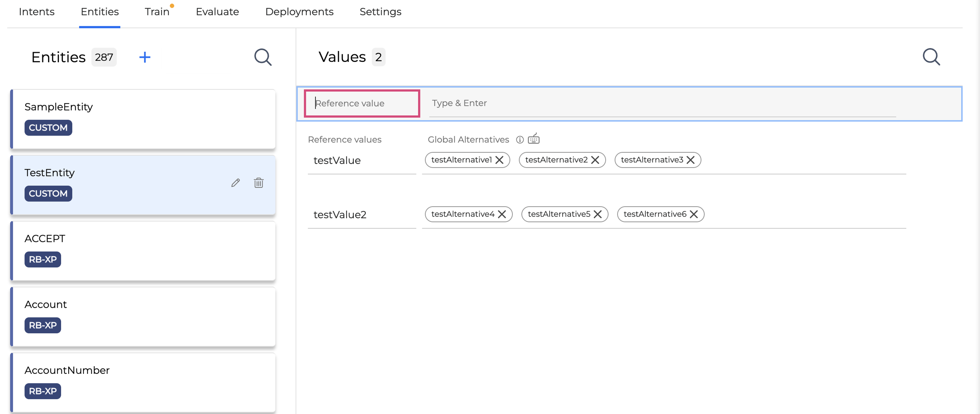Click the plus icon to add entity

(145, 57)
